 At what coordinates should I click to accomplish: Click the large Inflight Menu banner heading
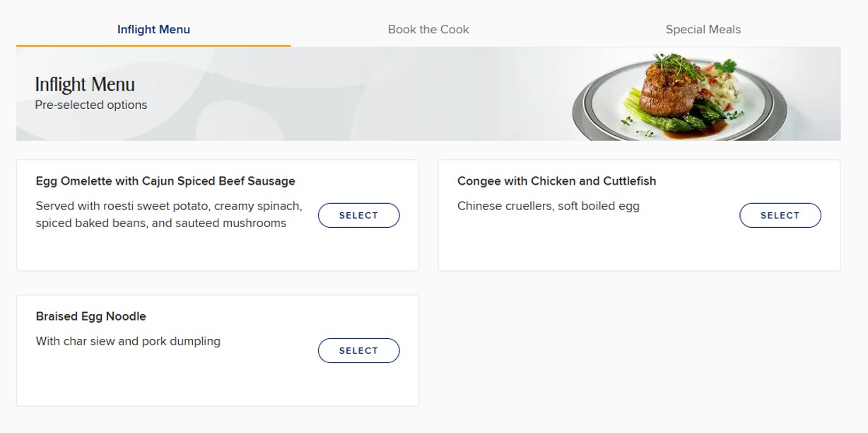pyautogui.click(x=85, y=85)
